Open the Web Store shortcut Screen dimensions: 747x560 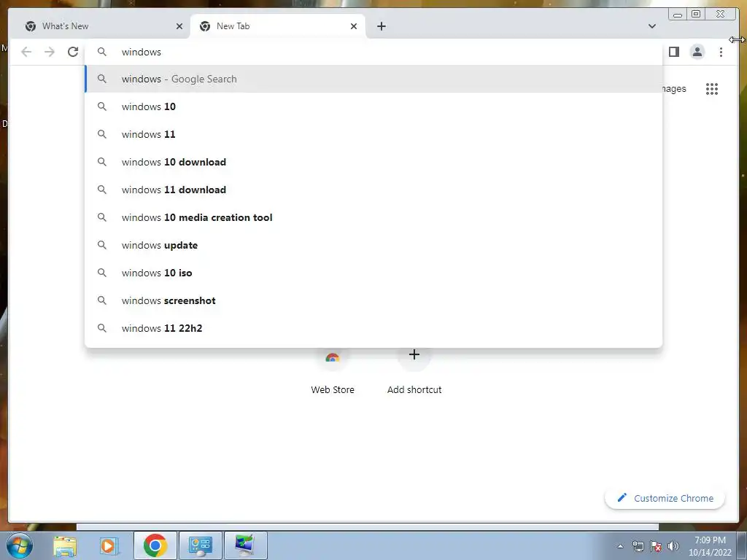[x=333, y=370]
